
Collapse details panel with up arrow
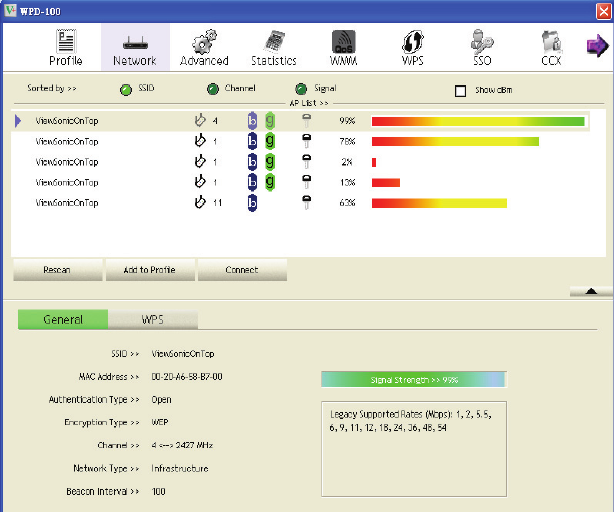(x=591, y=291)
